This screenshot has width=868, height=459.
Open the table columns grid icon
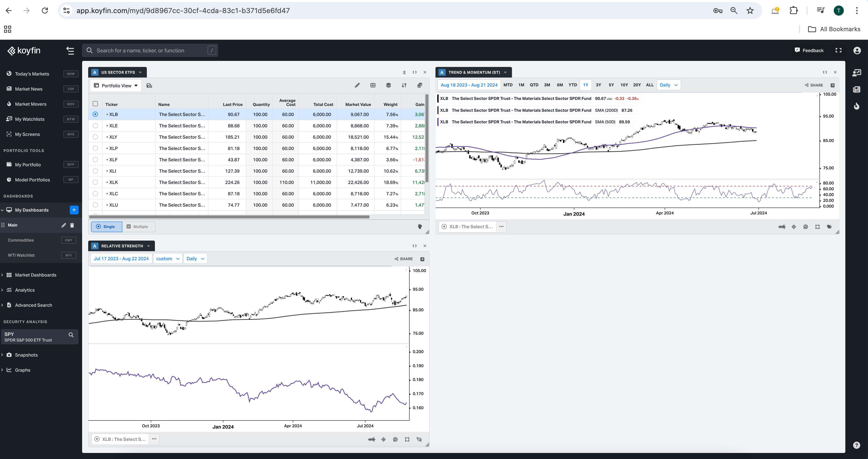click(373, 86)
